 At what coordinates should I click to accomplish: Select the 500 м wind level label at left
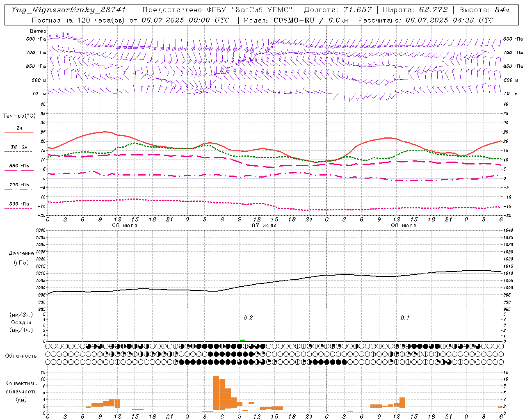39,80
